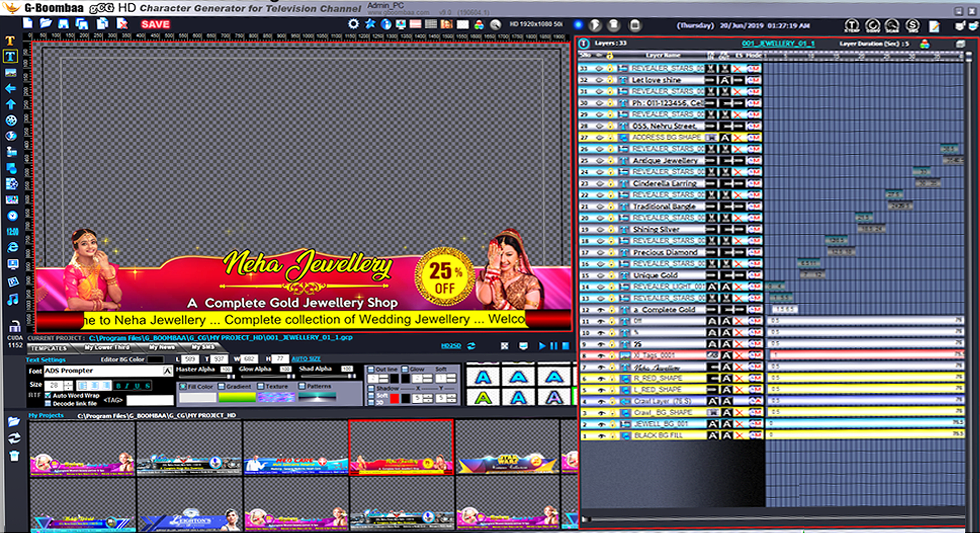Screen dimensions: 980x533
Task: Click the font Size stepper arrows
Action: click(69, 386)
